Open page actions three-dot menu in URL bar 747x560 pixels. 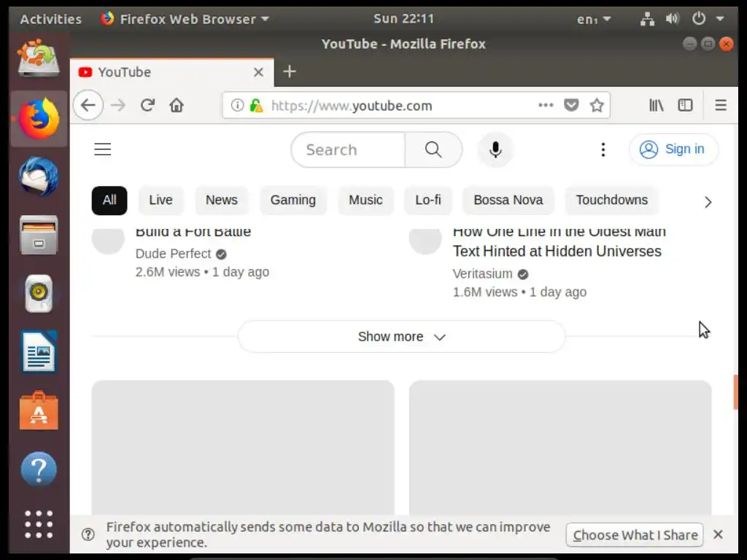546,105
